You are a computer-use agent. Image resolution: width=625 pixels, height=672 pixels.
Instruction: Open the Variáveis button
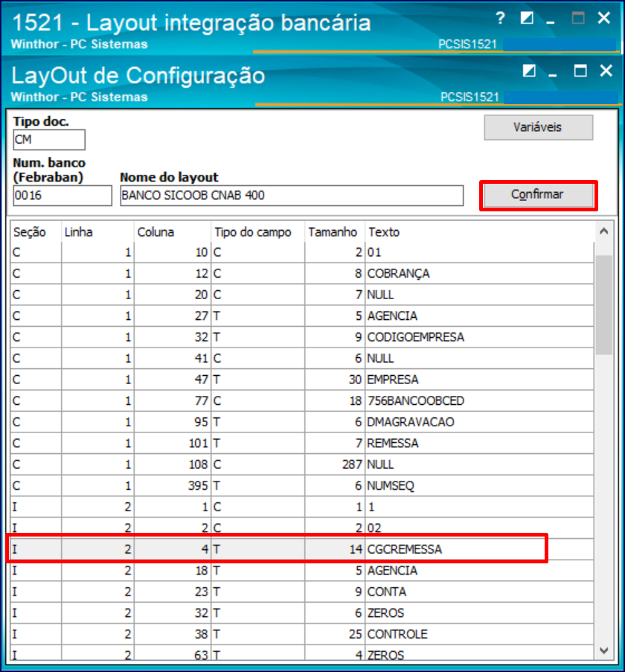pos(539,127)
